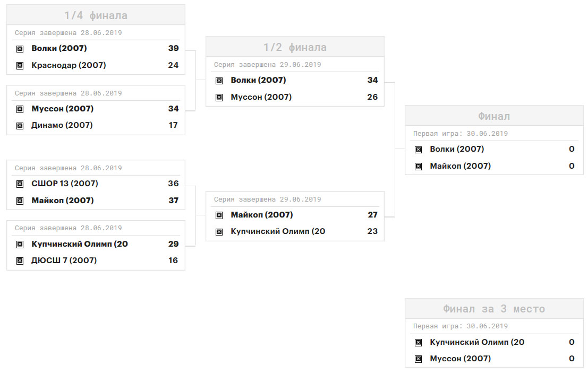Image resolution: width=588 pixels, height=374 pixels.
Task: Select the 1/2 финала header
Action: [x=295, y=47]
